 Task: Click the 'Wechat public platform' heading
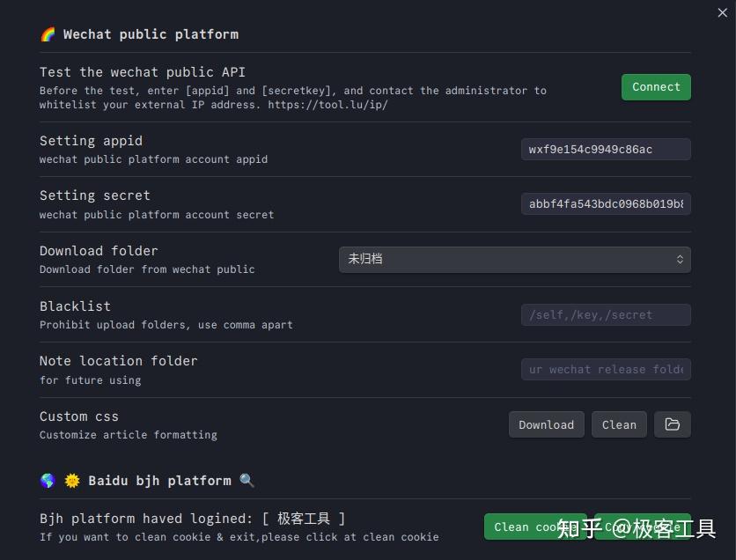[x=151, y=34]
